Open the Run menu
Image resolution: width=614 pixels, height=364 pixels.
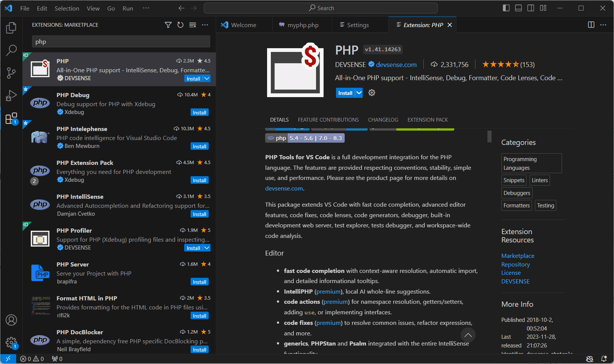pyautogui.click(x=127, y=8)
